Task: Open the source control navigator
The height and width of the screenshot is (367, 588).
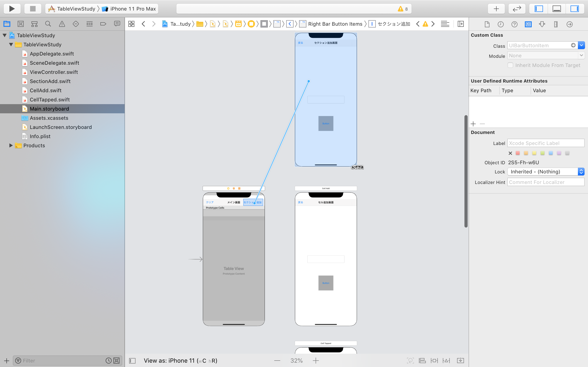Action: [x=21, y=24]
